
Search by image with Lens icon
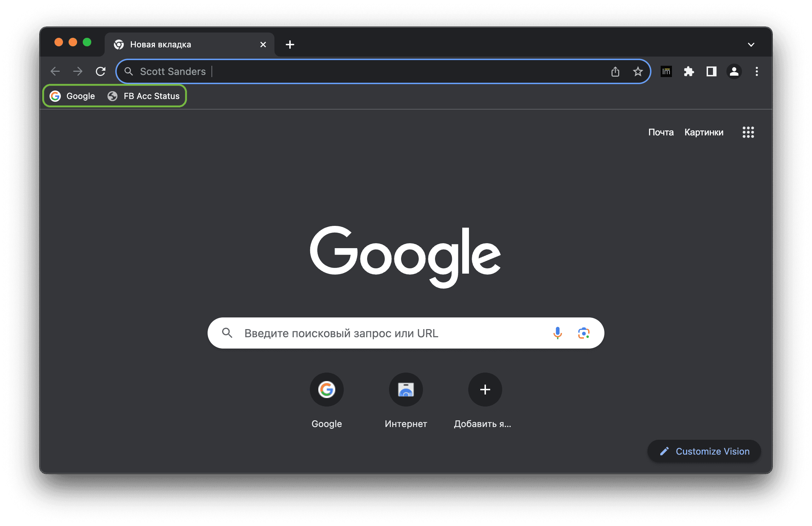584,333
